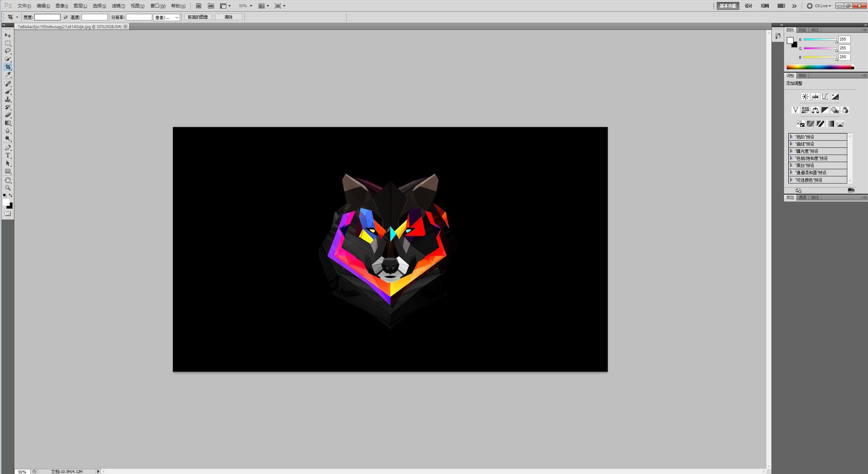Select the Horizontal Type tool

pos(8,155)
